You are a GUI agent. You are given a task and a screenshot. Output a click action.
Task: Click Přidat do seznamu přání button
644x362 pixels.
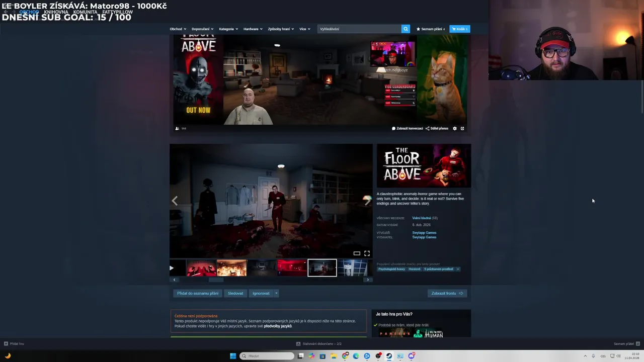coord(198,293)
